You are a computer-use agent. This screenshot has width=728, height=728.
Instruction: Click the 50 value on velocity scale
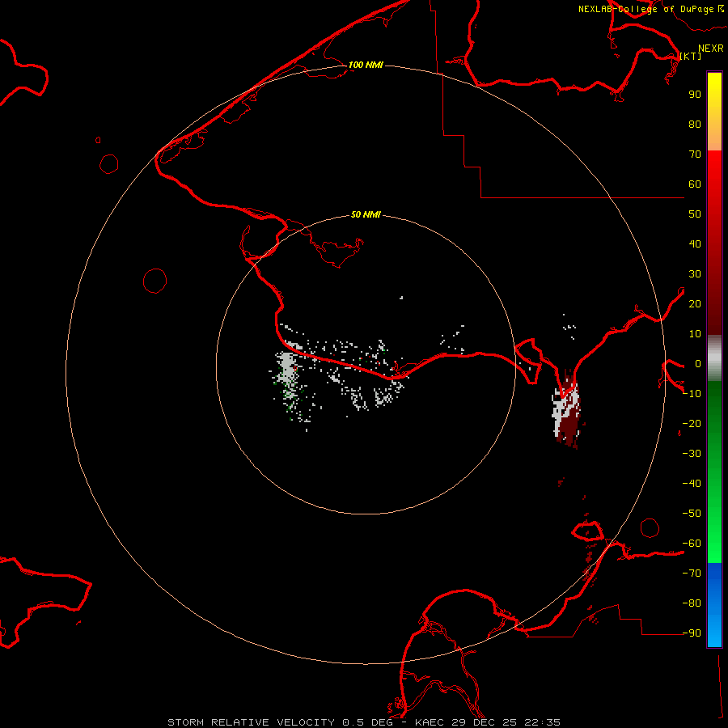pyautogui.click(x=695, y=214)
